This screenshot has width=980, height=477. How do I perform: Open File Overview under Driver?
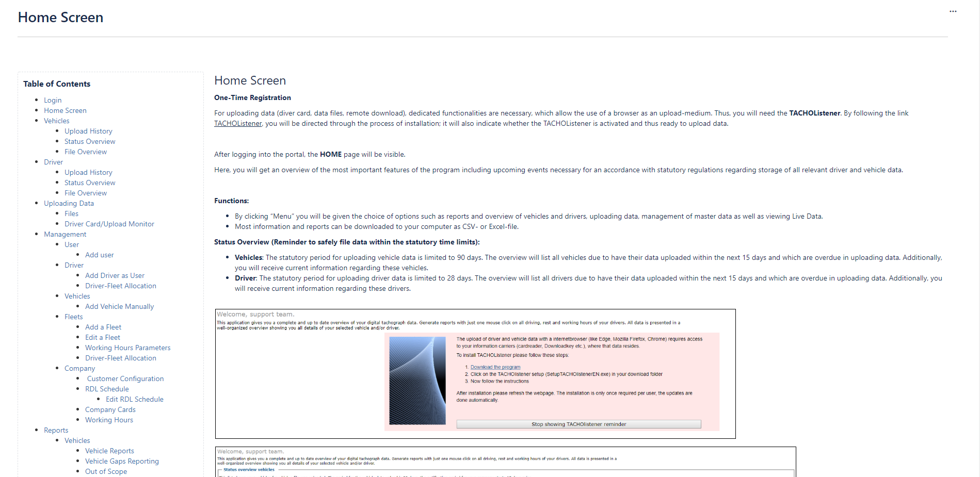click(x=86, y=193)
